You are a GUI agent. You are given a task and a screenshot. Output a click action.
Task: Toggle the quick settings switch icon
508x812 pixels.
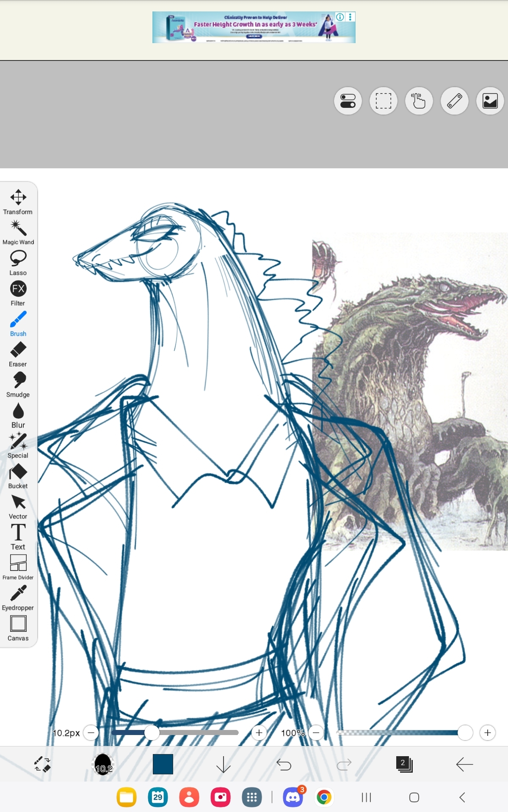point(348,101)
